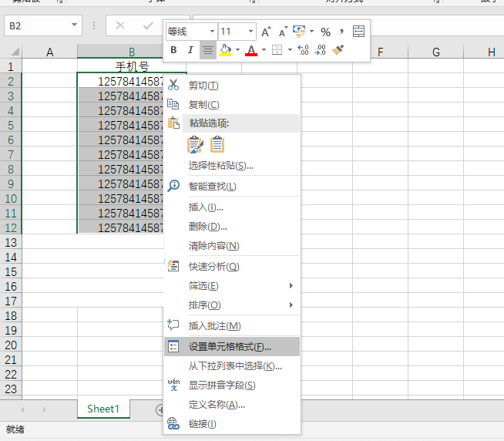Image resolution: width=504 pixels, height=441 pixels.
Task: Click cell B1 containing 手机号
Action: [x=132, y=66]
